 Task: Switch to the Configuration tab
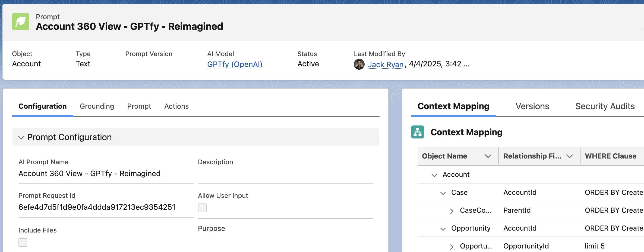[43, 106]
